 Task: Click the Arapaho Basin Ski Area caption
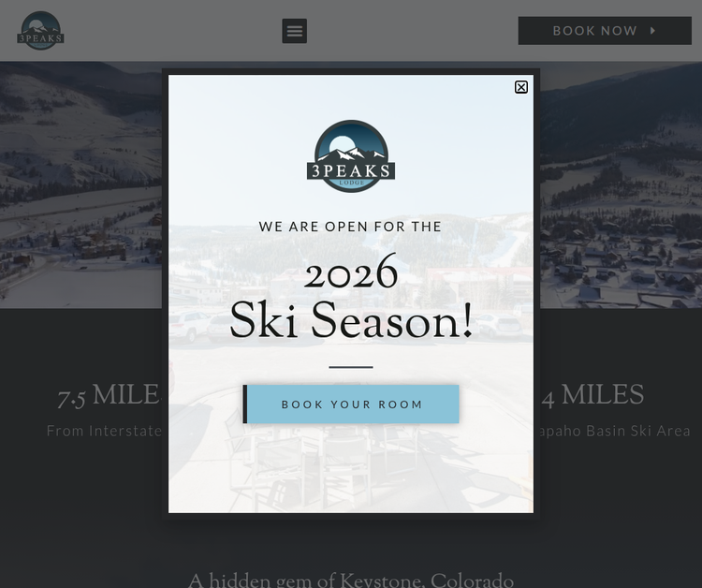point(612,431)
